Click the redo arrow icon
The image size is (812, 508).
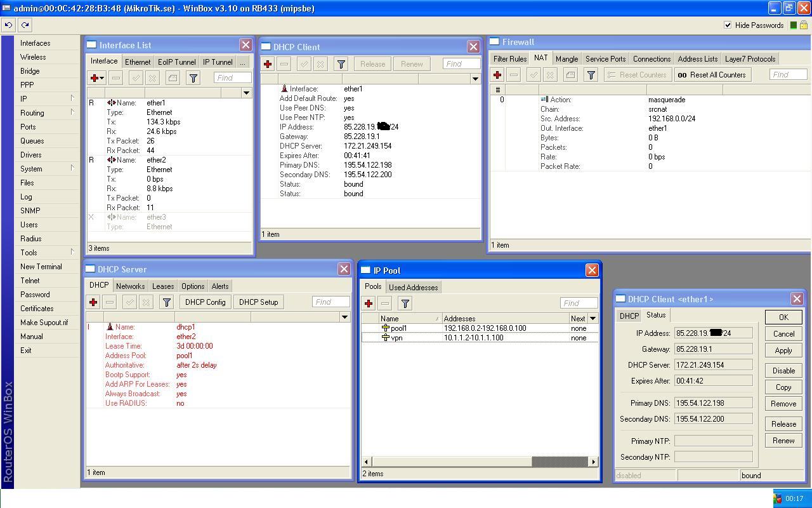click(25, 25)
